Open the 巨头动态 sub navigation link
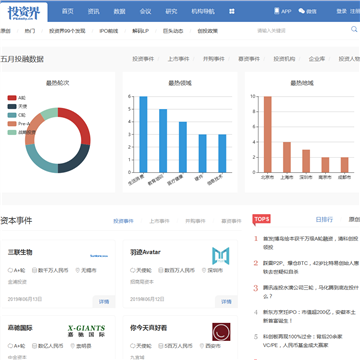Image resolution: width=360 pixels, height=360 pixels. [173, 31]
